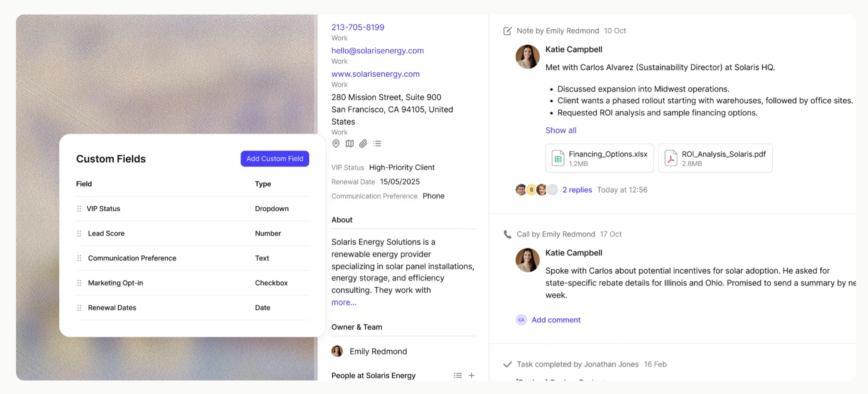Add person with plus icon at Solaris Energy

click(471, 375)
